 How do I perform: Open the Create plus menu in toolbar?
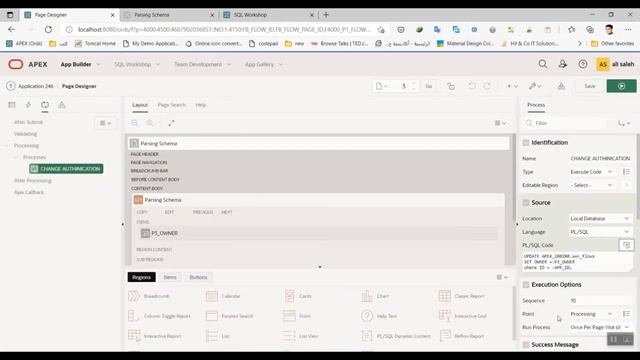(512, 86)
